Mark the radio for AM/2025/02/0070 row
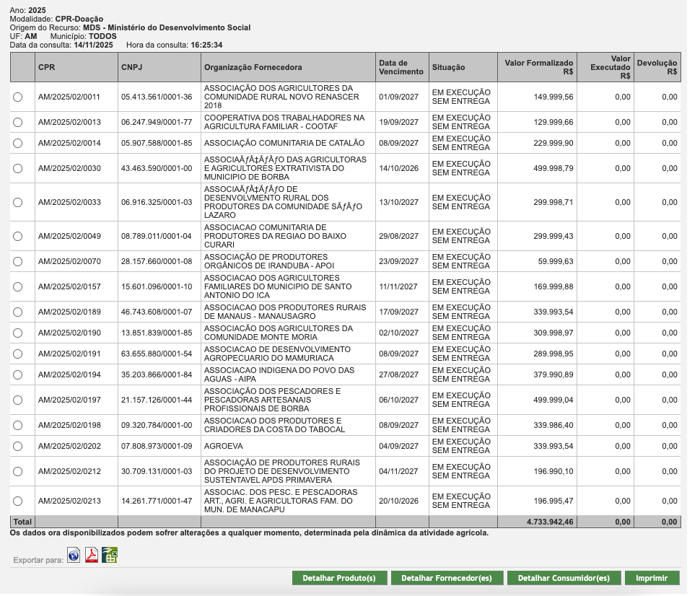Image resolution: width=700 pixels, height=596 pixels. pyautogui.click(x=18, y=261)
